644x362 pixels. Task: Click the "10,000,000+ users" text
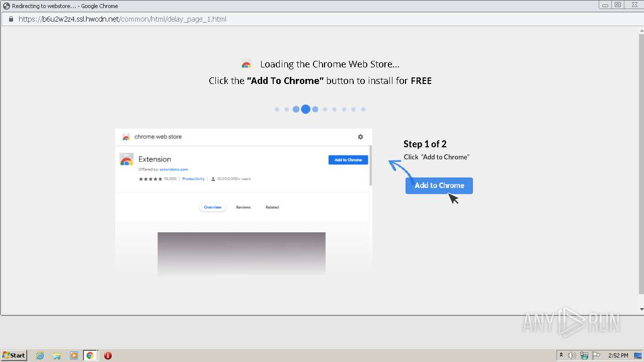click(234, 179)
